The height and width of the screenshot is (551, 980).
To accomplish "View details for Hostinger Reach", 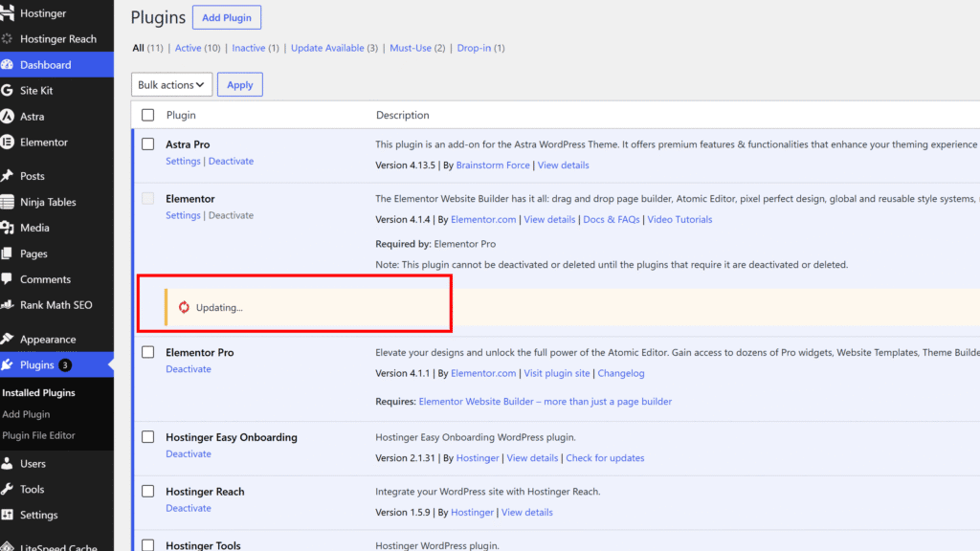I will click(527, 513).
